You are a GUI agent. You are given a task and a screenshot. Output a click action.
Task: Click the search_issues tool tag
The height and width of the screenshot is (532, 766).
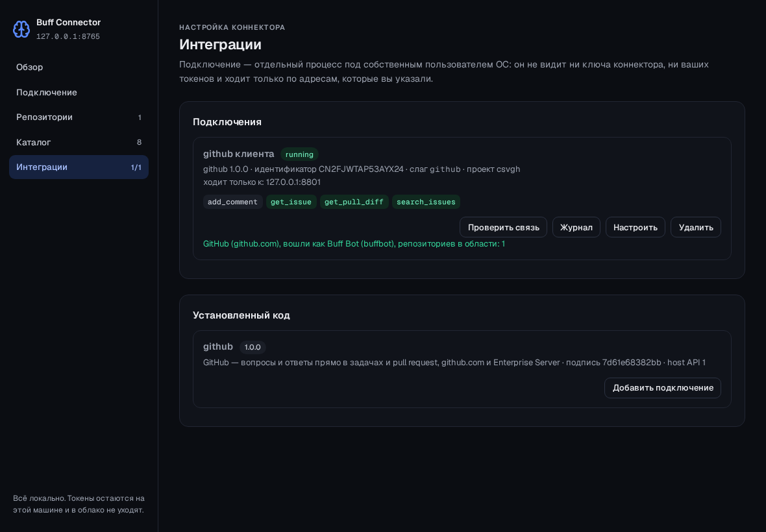click(x=426, y=202)
